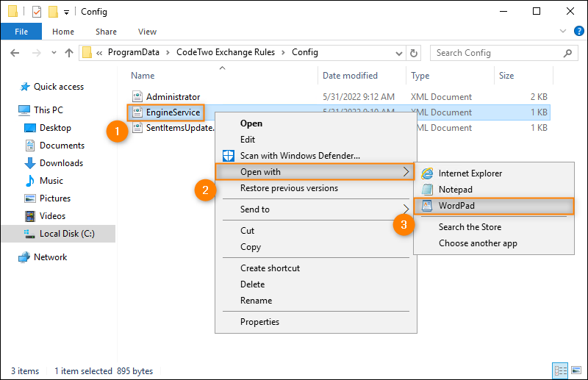Open Network in navigation pane
Screen dimensions: 588x380
tap(50, 257)
